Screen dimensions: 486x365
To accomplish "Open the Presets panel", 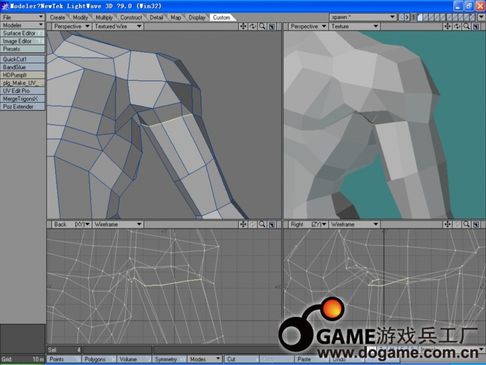I will click(23, 49).
